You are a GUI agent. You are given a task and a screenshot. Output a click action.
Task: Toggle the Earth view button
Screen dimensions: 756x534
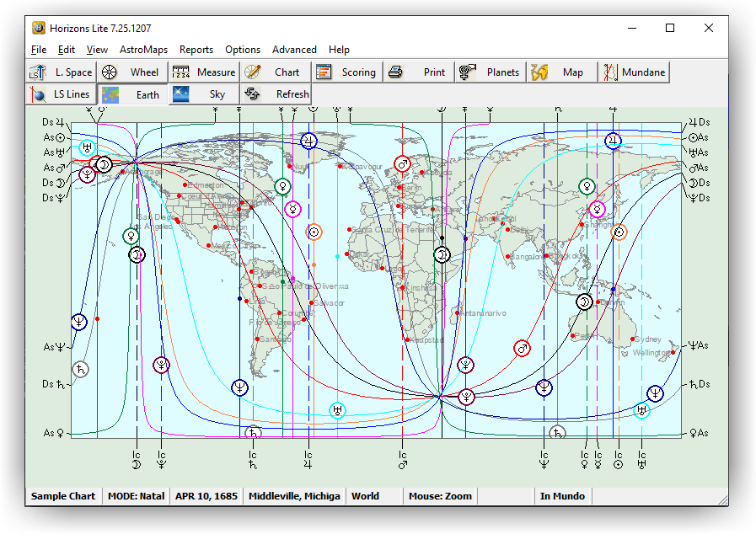pyautogui.click(x=132, y=94)
